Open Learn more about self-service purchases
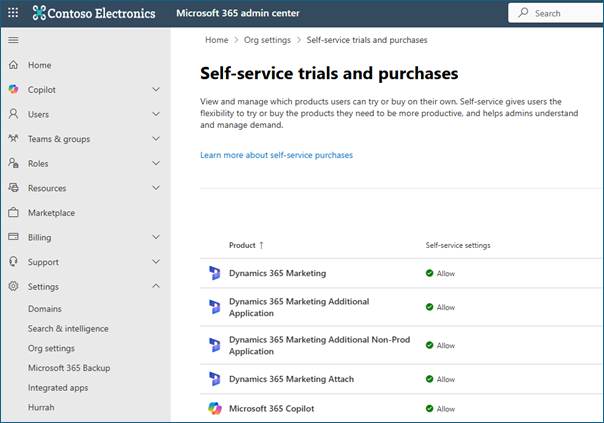 [276, 155]
